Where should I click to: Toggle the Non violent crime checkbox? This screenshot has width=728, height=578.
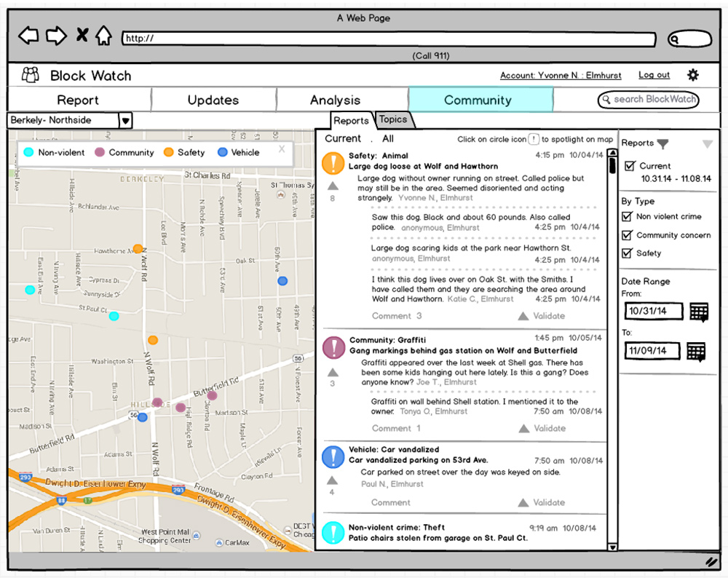pos(627,217)
